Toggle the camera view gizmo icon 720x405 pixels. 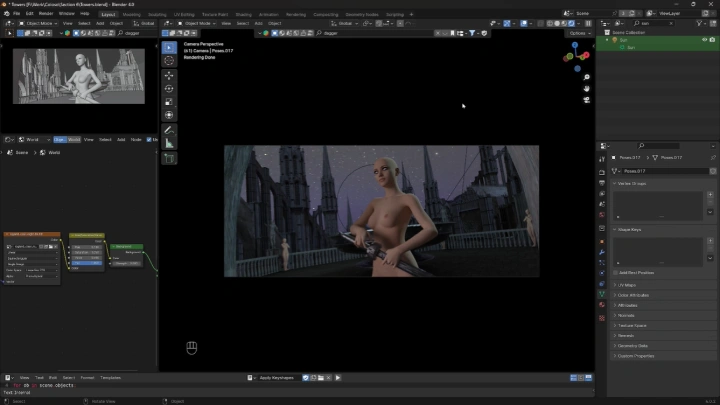[586, 100]
